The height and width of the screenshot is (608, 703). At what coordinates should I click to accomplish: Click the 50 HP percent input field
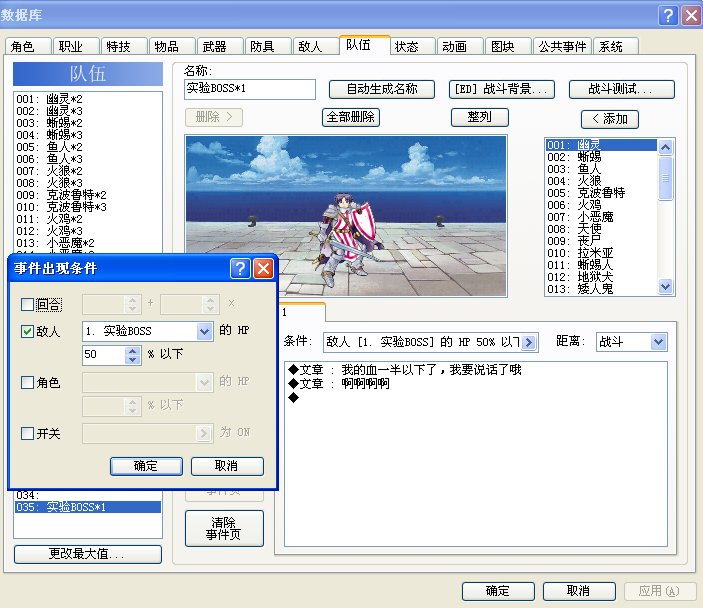pyautogui.click(x=104, y=355)
